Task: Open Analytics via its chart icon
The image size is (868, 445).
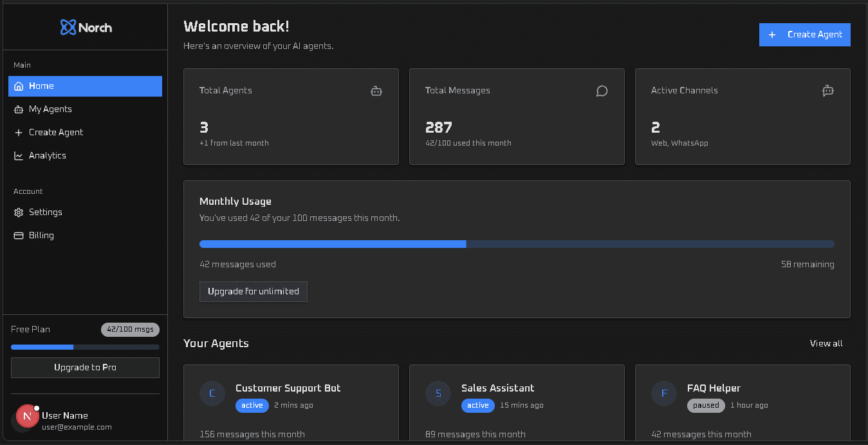Action: pyautogui.click(x=19, y=155)
